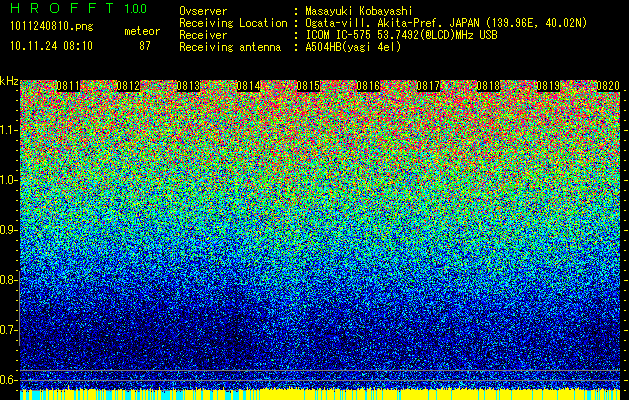
Task: Click the 0.9 kHz axis label
Action: 8,230
